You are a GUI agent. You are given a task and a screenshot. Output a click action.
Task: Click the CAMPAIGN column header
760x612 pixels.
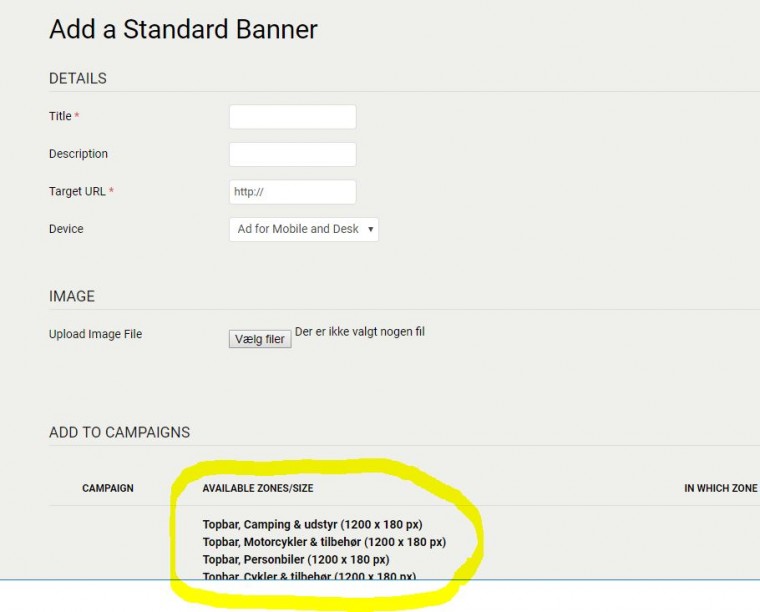click(108, 488)
